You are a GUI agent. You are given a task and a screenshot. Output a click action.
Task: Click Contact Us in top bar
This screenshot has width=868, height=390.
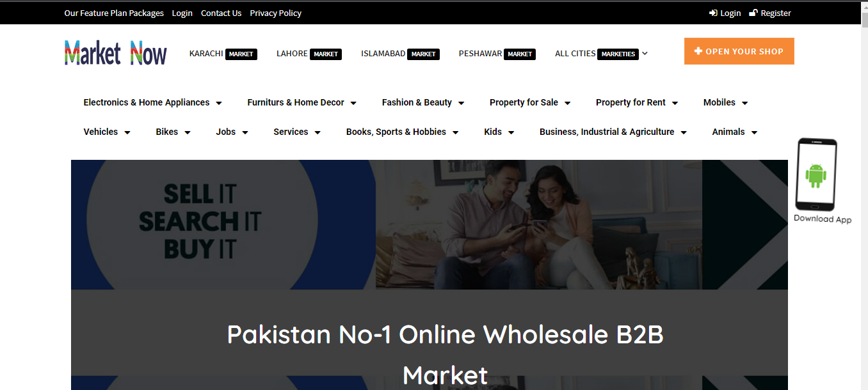click(x=221, y=13)
